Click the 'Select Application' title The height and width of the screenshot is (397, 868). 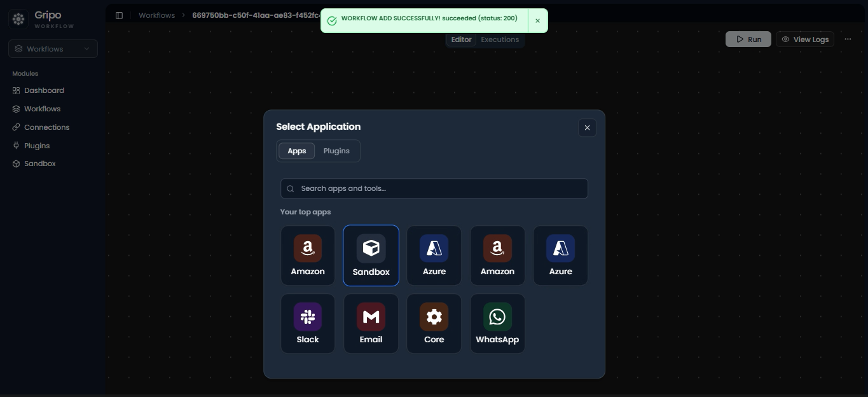click(319, 127)
